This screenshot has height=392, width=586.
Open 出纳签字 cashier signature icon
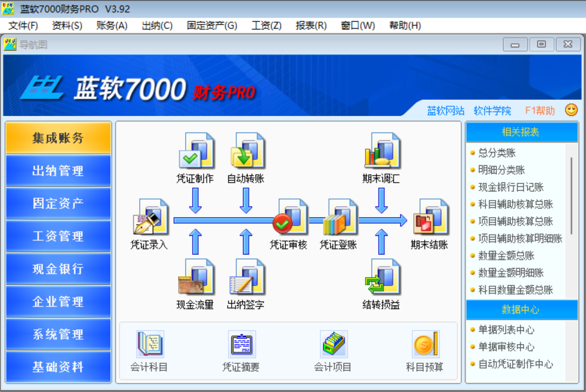(x=246, y=277)
